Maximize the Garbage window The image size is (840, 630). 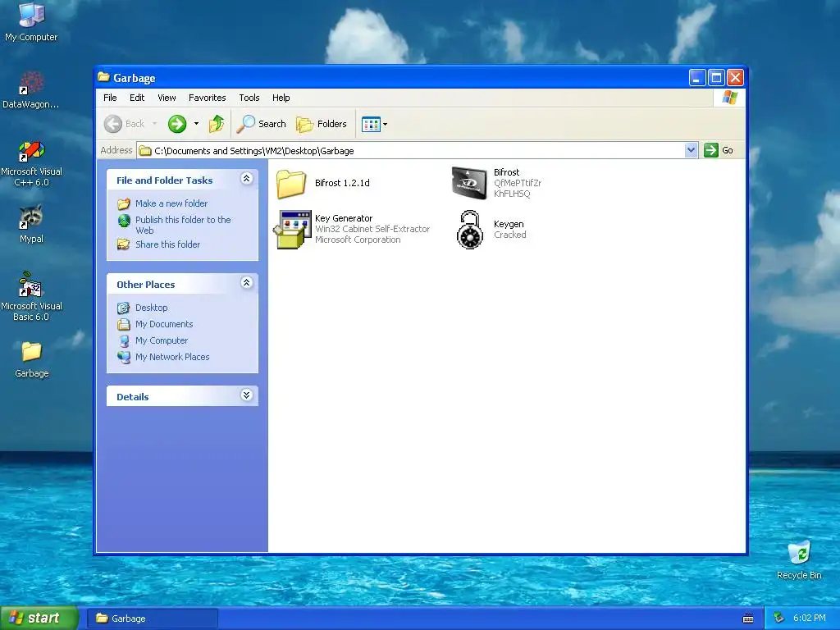click(x=716, y=78)
